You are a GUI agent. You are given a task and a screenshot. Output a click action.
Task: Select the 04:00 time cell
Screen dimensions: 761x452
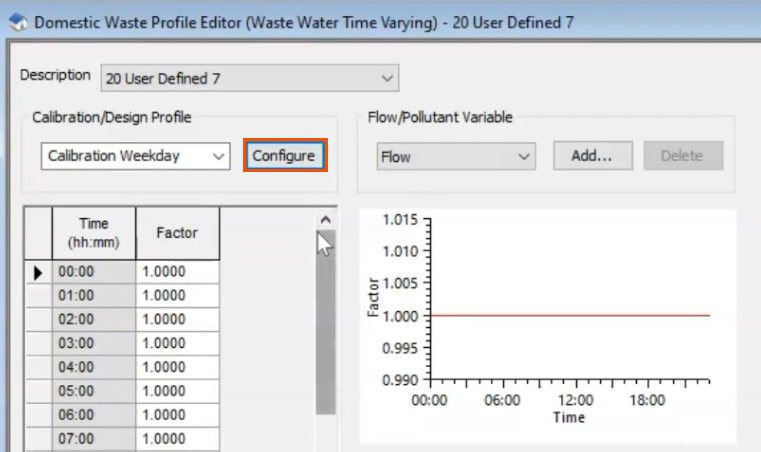coord(94,367)
